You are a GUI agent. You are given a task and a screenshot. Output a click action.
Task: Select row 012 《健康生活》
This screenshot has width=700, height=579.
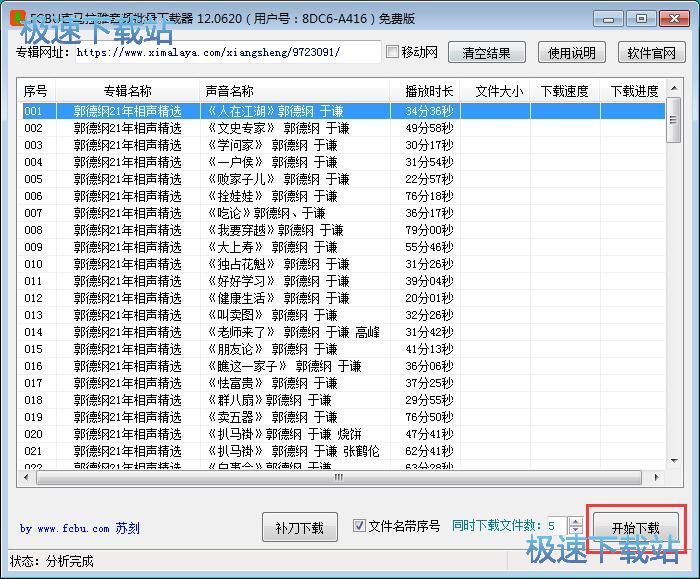342,298
